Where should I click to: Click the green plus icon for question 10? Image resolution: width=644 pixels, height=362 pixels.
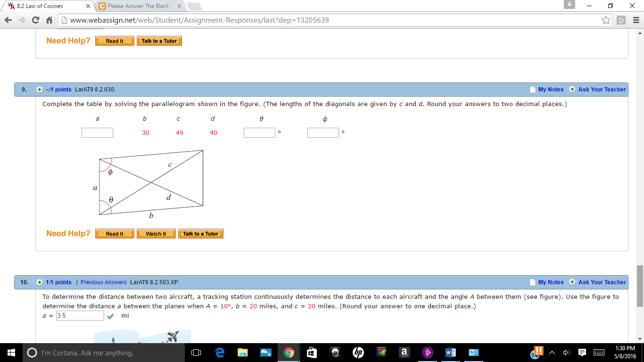(40, 282)
